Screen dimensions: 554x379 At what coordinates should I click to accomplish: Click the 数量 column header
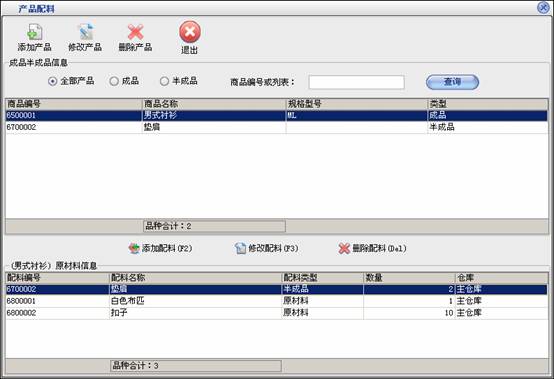[x=409, y=278]
